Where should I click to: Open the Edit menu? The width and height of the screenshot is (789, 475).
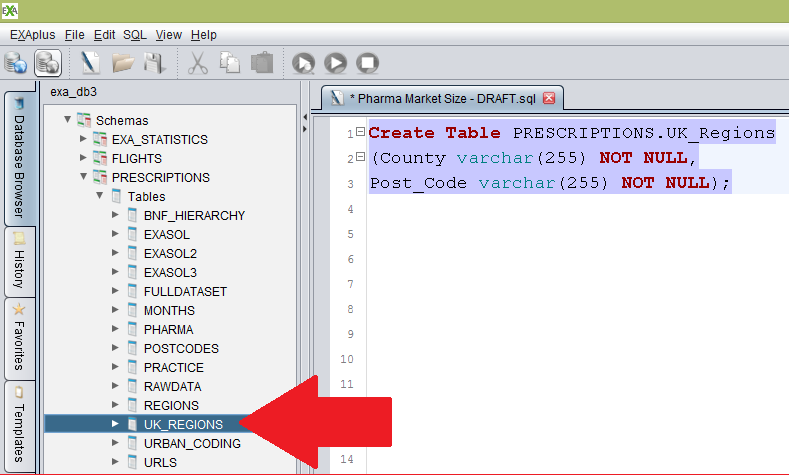point(104,35)
